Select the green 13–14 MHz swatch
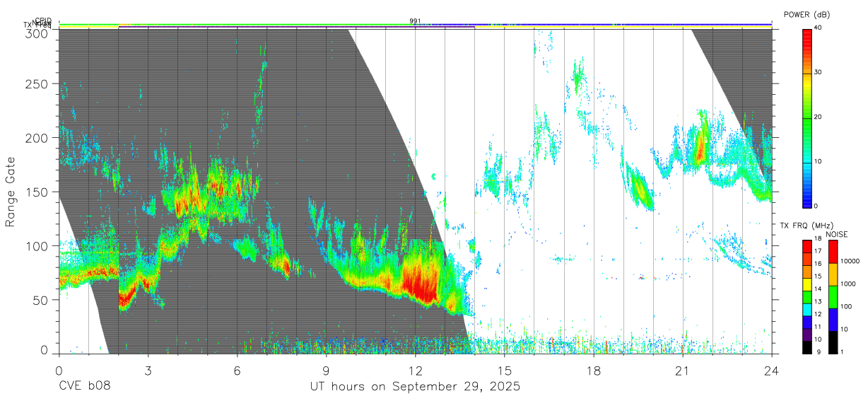868x401 pixels. (807, 296)
